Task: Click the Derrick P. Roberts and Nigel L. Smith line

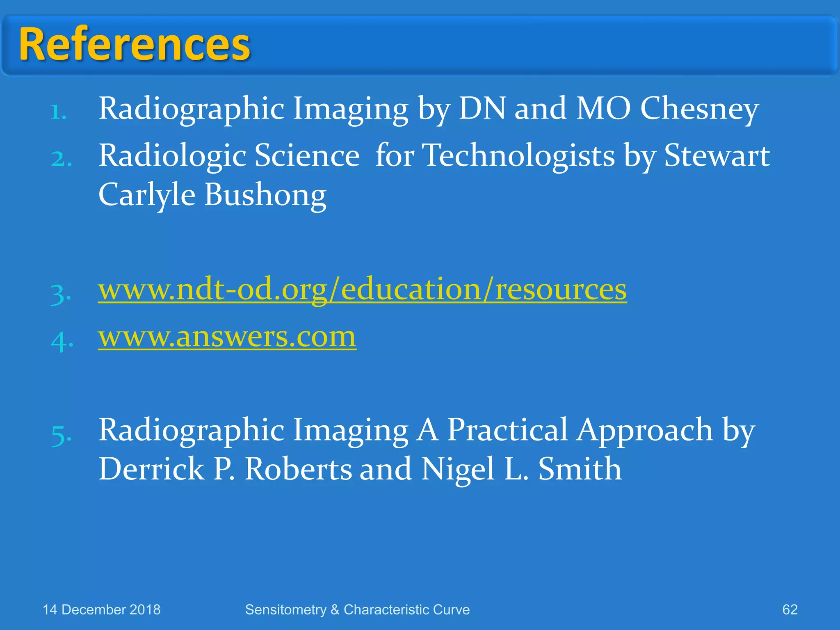Action: (x=360, y=469)
